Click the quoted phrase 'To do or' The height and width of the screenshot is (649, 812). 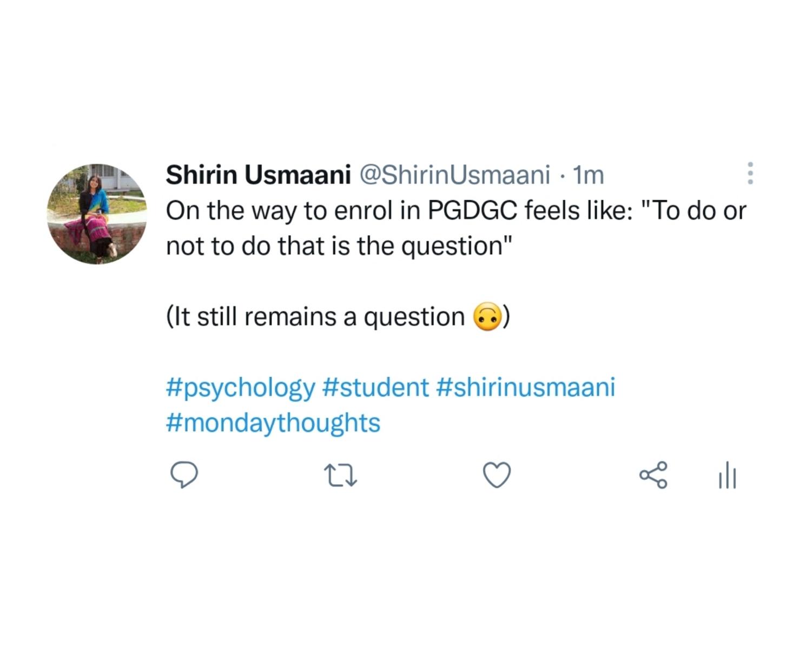694,210
